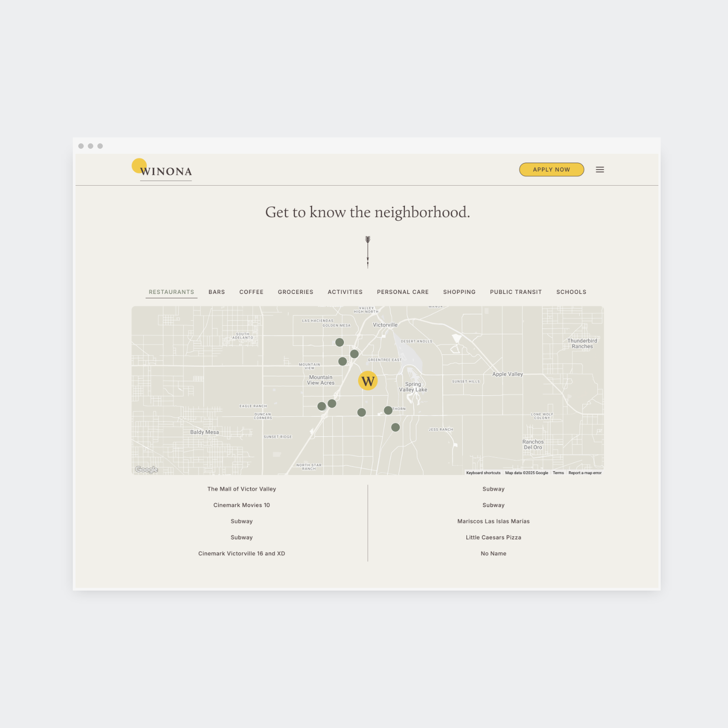Select Little Caesars Pizza listing

[493, 537]
